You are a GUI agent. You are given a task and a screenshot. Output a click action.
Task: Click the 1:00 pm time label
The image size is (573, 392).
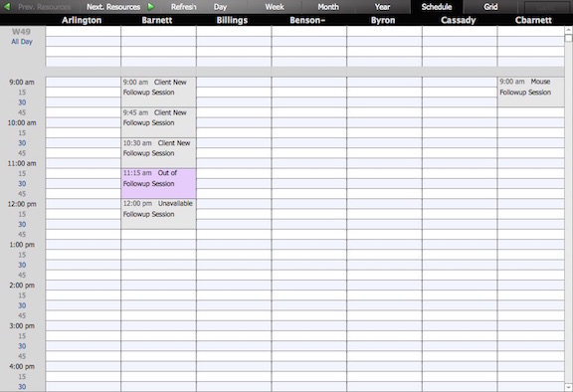point(22,245)
